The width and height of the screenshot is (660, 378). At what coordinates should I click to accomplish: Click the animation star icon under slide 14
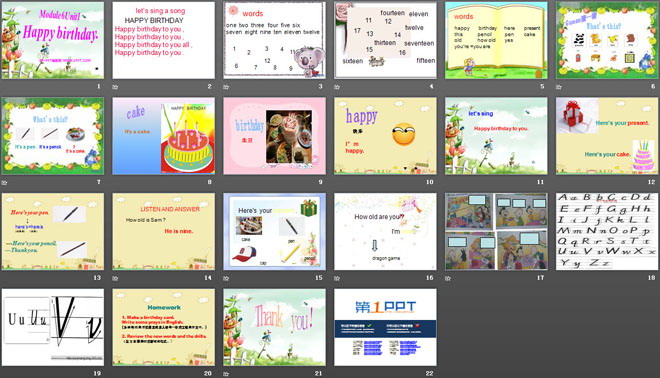(115, 278)
